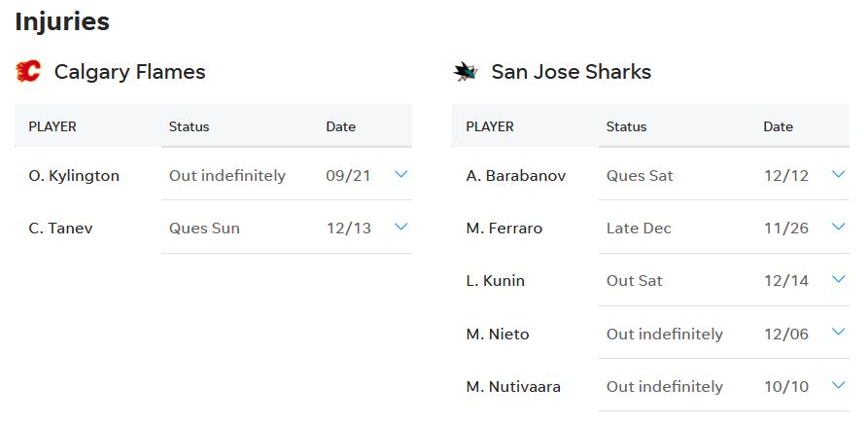
Task: Select player O. Kylington
Action: point(74,176)
